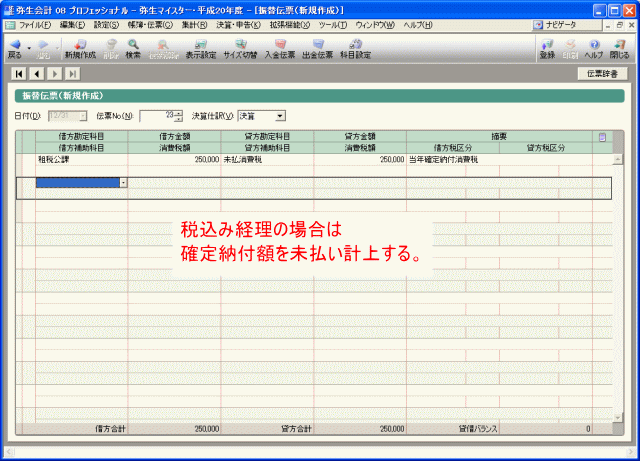Open 出金伝票 withdrawal slip

(x=317, y=49)
